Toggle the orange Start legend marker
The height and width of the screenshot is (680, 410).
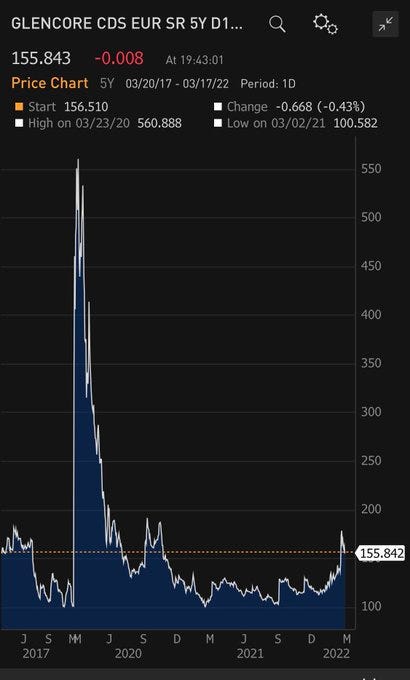pos(19,107)
